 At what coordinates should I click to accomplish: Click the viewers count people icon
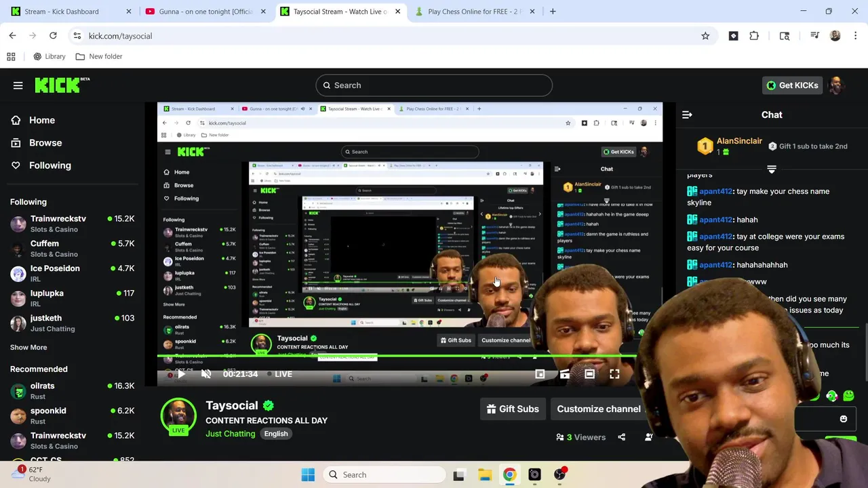[x=560, y=437]
